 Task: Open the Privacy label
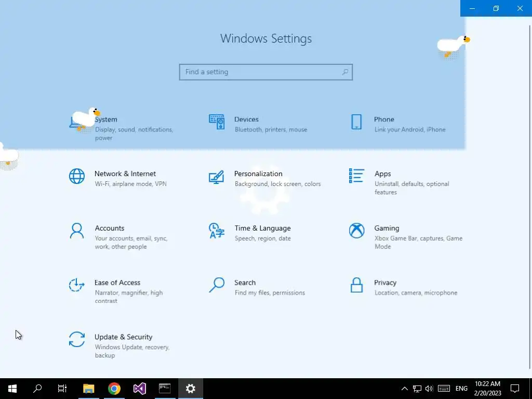(385, 283)
